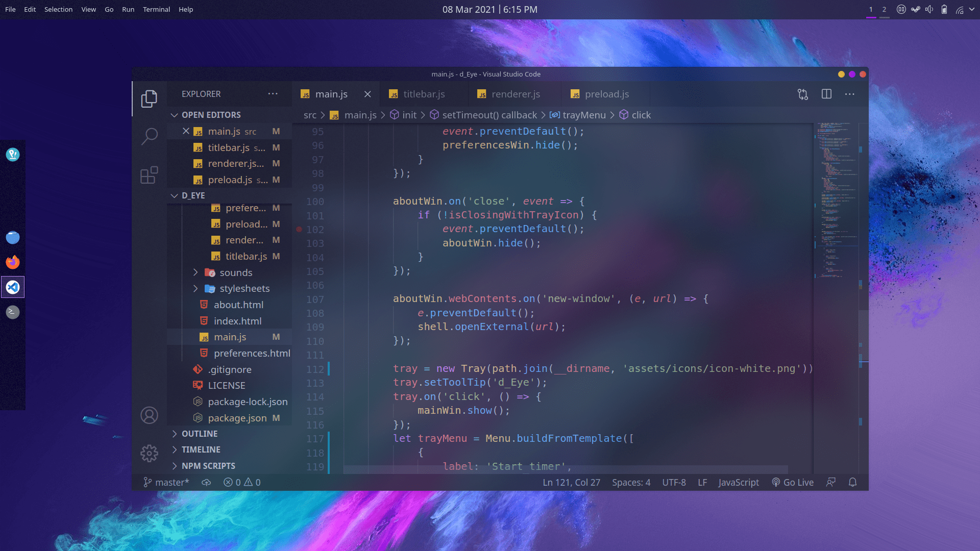Expand the Outline section

[x=230, y=434]
